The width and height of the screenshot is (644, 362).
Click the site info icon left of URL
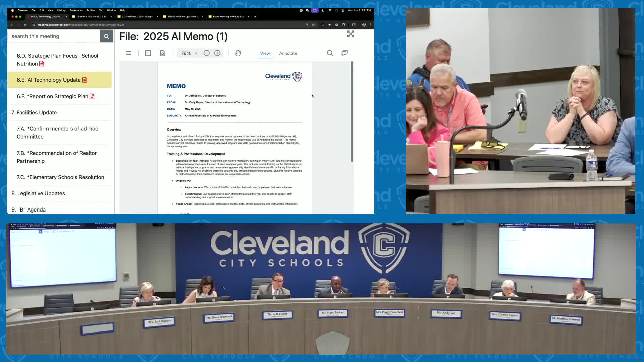point(34,25)
